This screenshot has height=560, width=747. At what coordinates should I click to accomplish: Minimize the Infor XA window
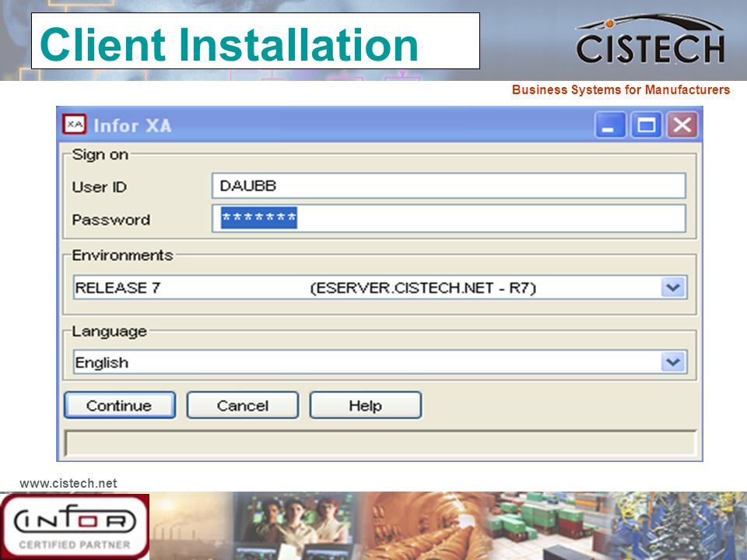[x=610, y=124]
